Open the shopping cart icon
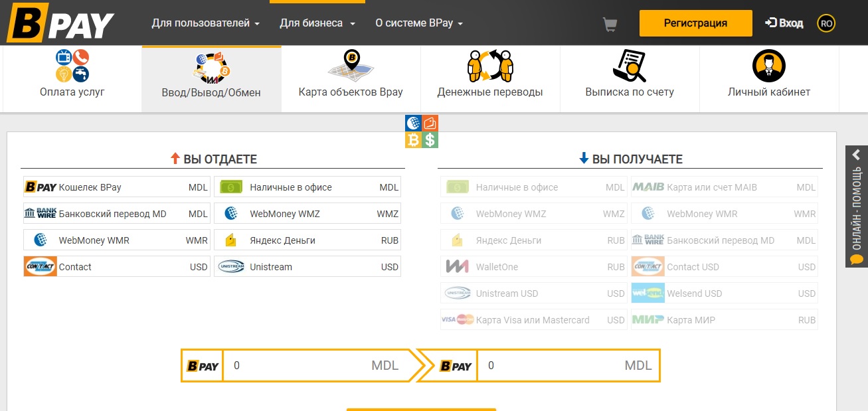This screenshot has height=411, width=868. point(609,24)
